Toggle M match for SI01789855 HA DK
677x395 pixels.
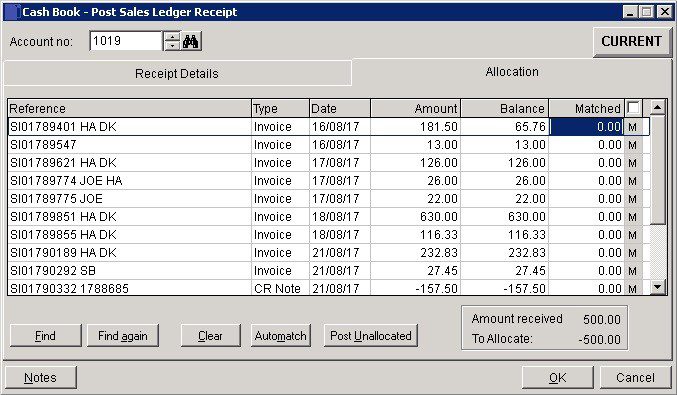tap(633, 235)
